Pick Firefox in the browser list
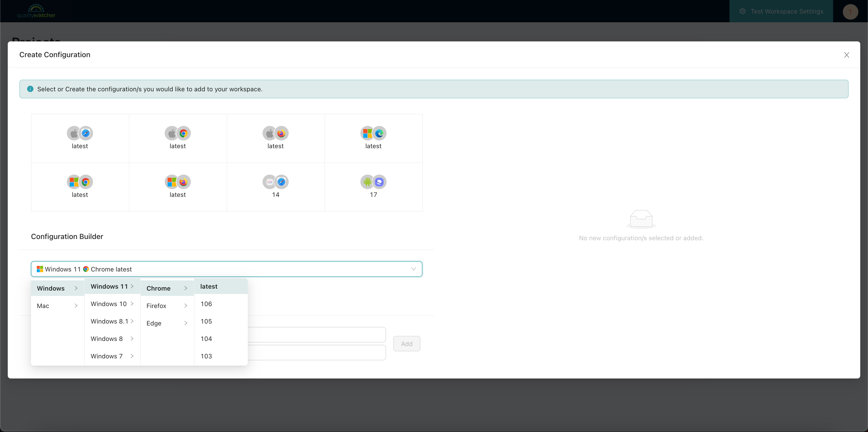Screen dimensions: 868x432 [x=167, y=306]
